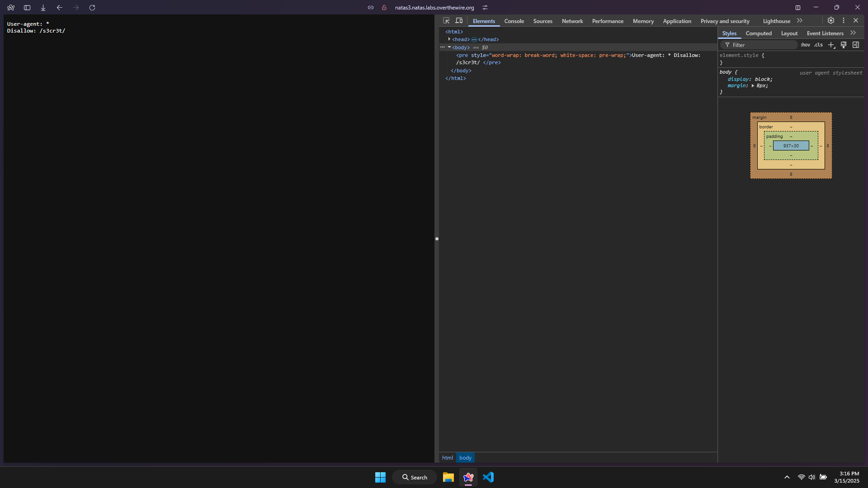Open File Explorer from taskbar

click(448, 477)
